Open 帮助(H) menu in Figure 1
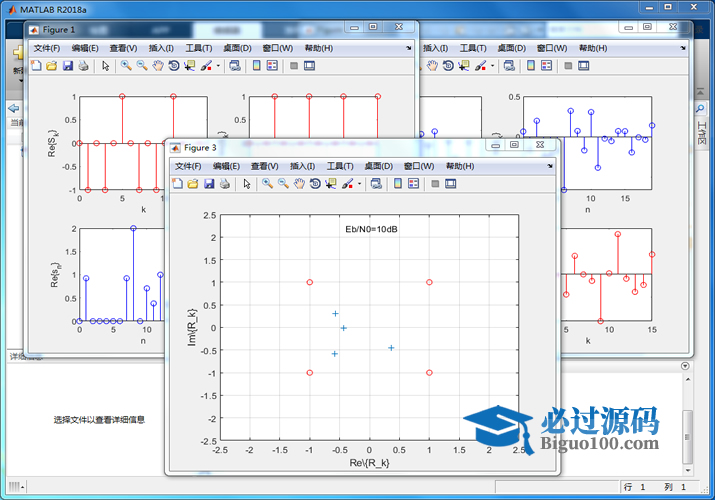Viewport: 715px width, 500px height. click(x=318, y=48)
